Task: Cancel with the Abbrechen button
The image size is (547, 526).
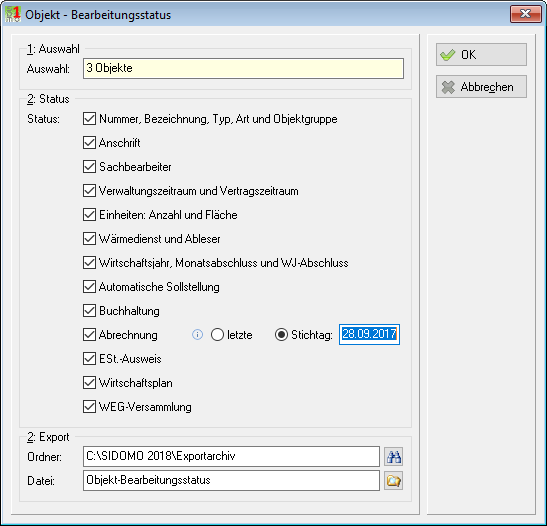Action: [x=481, y=87]
